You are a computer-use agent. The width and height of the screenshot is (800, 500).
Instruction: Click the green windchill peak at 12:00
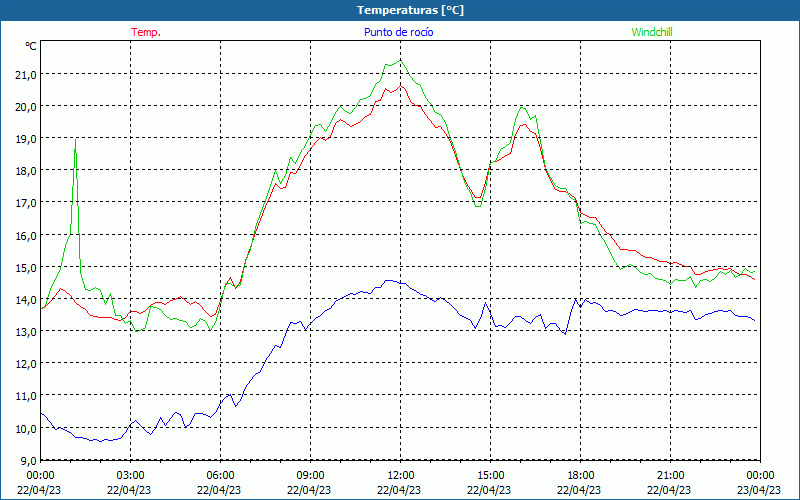pos(401,60)
